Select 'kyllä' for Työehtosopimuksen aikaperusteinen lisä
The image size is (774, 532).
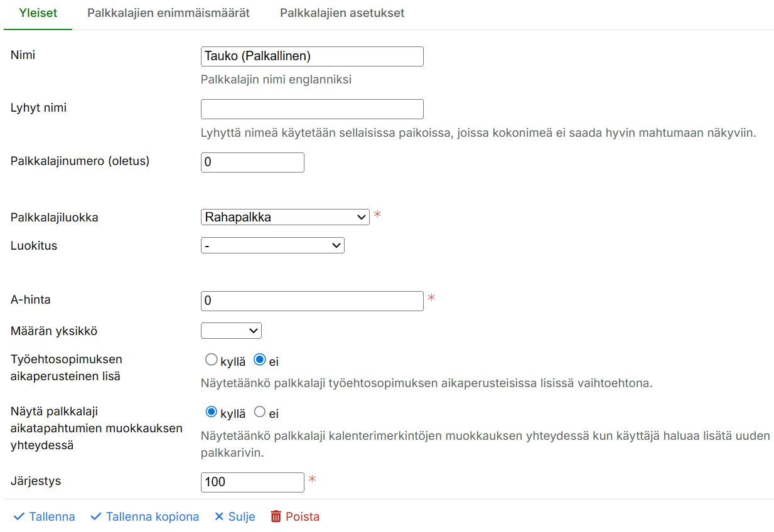tap(212, 360)
